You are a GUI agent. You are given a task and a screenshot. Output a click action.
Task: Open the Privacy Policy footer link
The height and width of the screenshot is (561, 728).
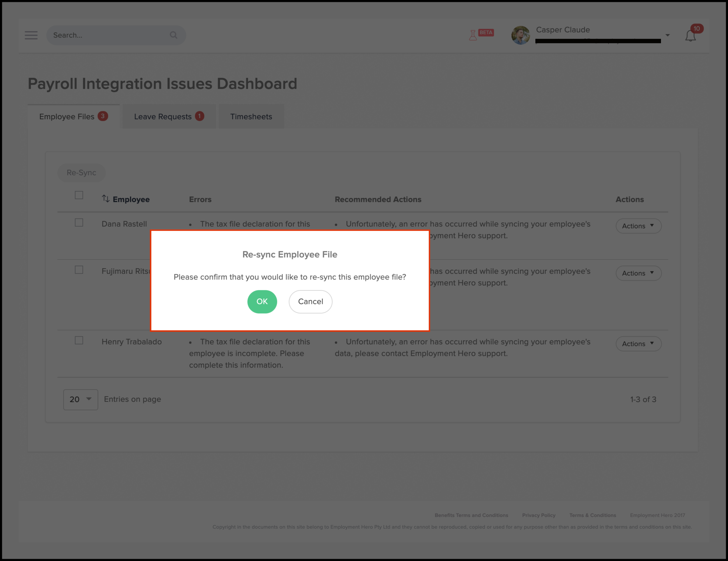538,515
